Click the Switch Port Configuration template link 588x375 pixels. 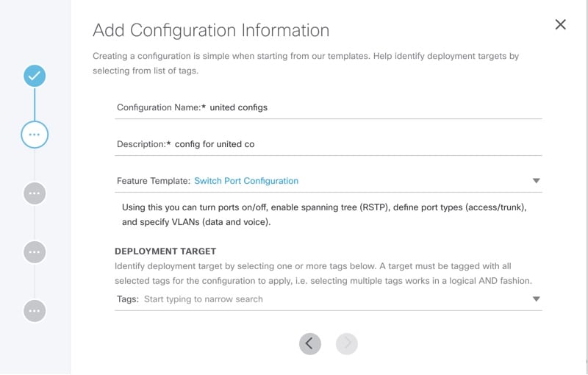pos(246,181)
